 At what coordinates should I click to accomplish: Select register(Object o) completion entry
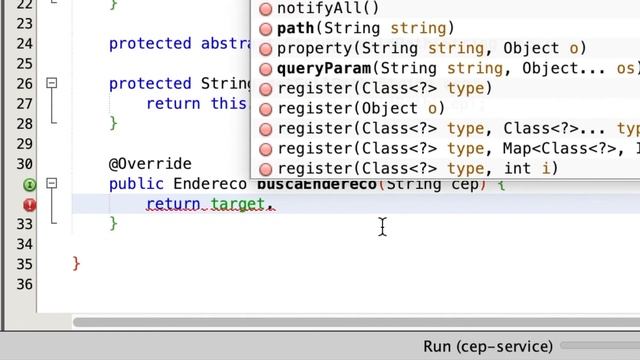445,108
